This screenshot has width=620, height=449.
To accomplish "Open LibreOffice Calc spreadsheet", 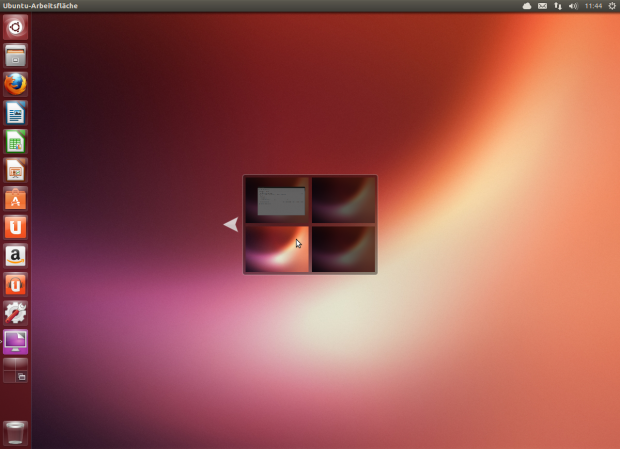I will tap(15, 141).
